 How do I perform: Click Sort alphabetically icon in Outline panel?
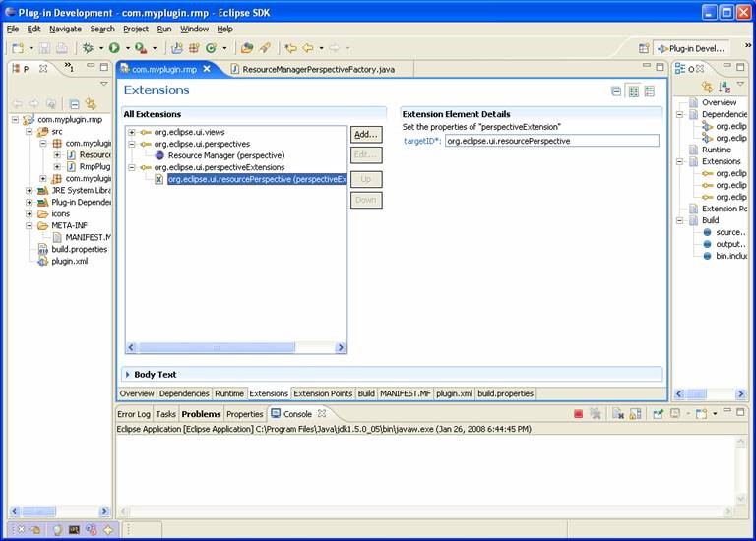click(x=724, y=87)
